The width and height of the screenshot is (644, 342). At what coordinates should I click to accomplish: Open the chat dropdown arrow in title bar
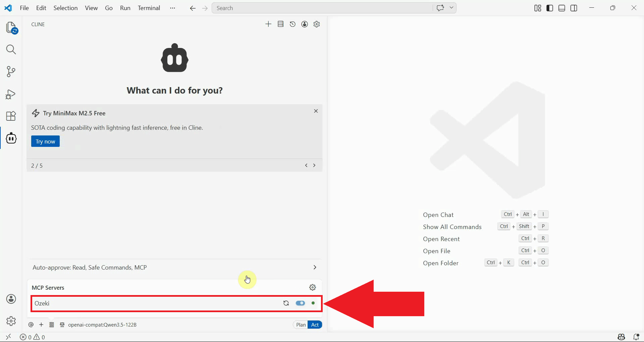[451, 8]
